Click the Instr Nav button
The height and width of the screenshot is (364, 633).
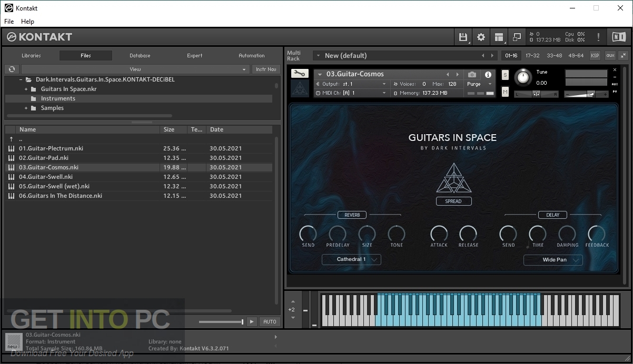coord(266,69)
